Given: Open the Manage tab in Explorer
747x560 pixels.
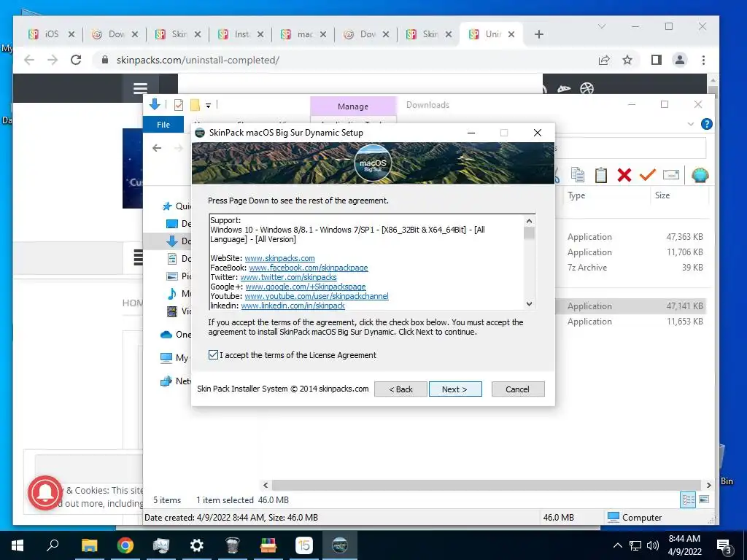Looking at the screenshot, I should pos(353,106).
